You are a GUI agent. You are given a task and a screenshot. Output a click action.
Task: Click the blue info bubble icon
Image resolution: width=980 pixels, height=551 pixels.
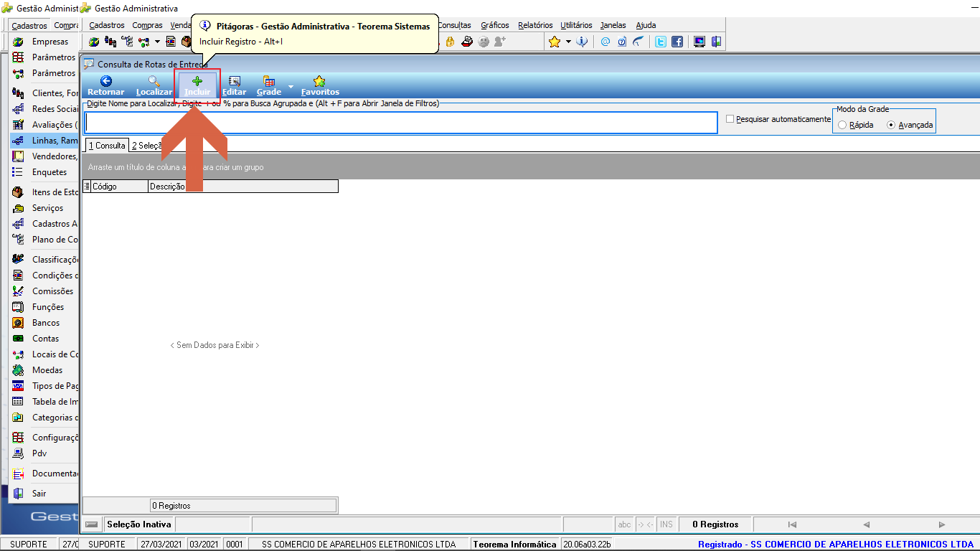pos(582,42)
